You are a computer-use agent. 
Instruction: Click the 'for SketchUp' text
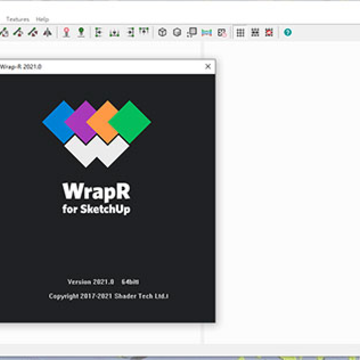click(96, 209)
